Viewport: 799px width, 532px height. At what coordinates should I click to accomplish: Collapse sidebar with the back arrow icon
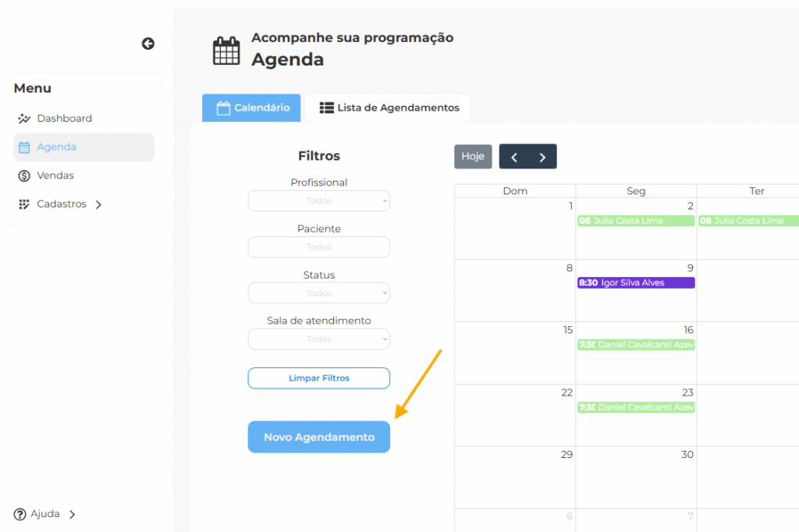tap(147, 44)
